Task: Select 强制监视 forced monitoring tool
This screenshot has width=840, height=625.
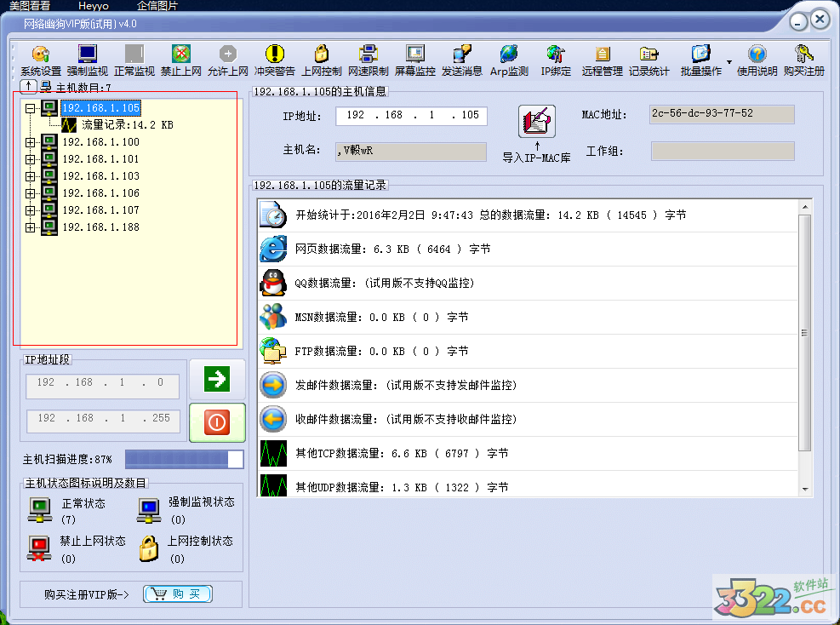Action: point(88,60)
